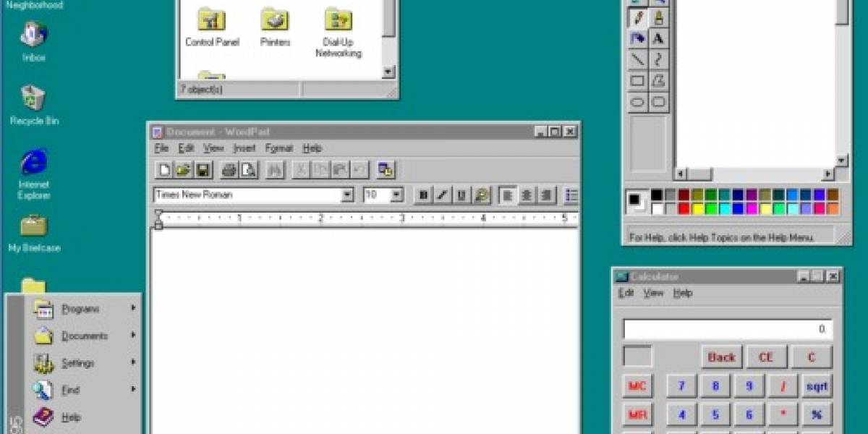Click the Back button in Calculator
The width and height of the screenshot is (868, 434).
click(722, 357)
